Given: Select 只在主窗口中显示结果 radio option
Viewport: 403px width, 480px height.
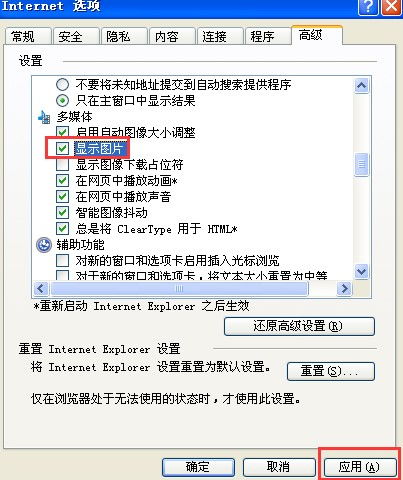Looking at the screenshot, I should 62,101.
